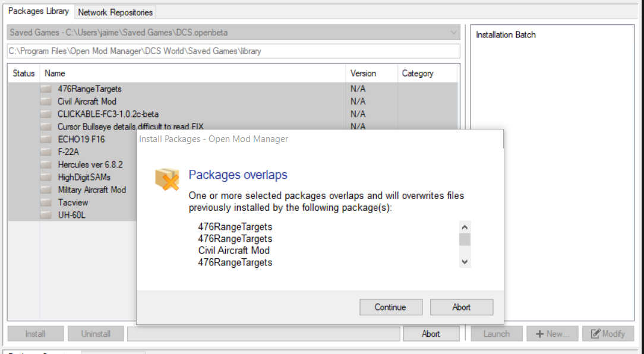This screenshot has height=354, width=644.
Task: Sort packages by the Version column header
Action: (371, 74)
